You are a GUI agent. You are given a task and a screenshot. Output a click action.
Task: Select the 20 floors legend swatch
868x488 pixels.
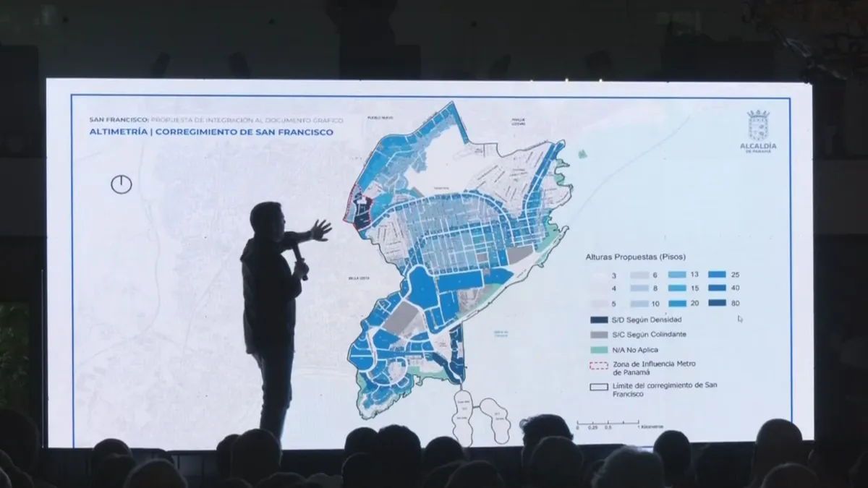click(x=678, y=303)
